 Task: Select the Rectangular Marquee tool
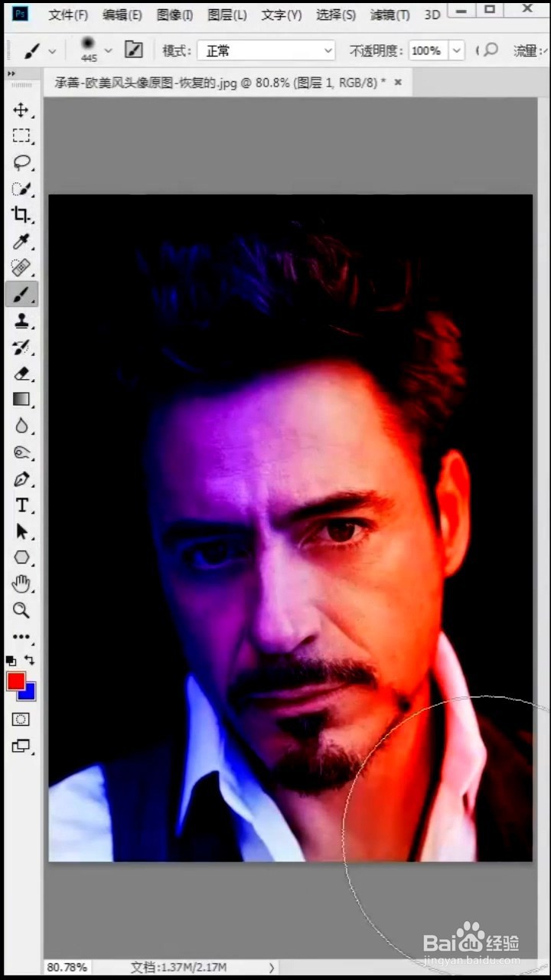tap(21, 136)
